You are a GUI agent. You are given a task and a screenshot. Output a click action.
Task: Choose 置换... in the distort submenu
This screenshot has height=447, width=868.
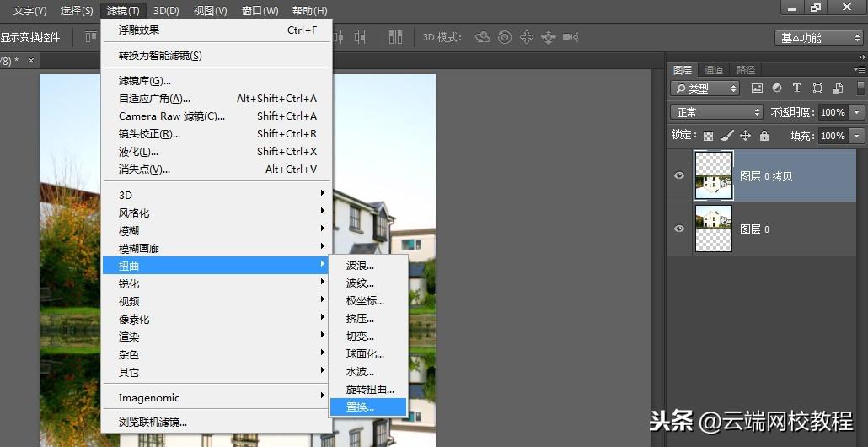tap(368, 407)
